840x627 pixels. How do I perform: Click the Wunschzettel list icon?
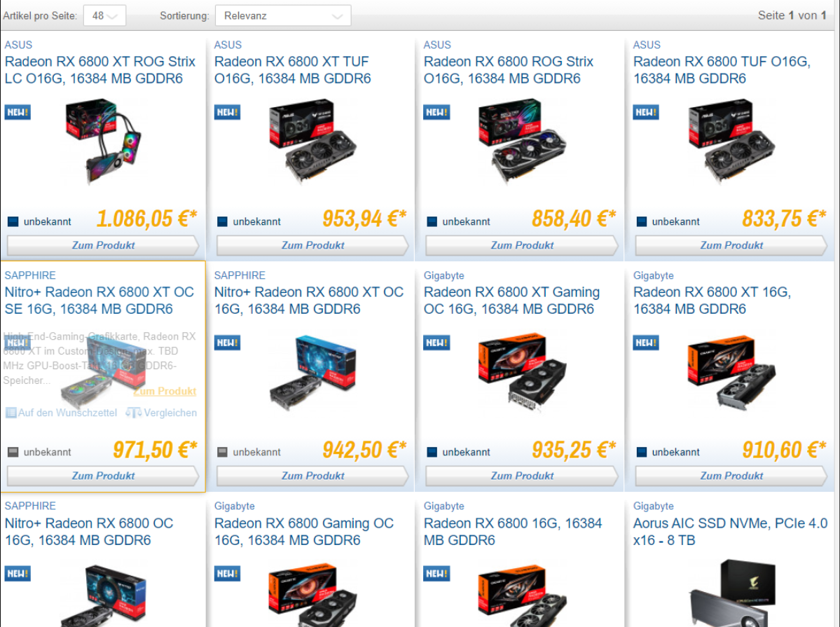(x=11, y=413)
